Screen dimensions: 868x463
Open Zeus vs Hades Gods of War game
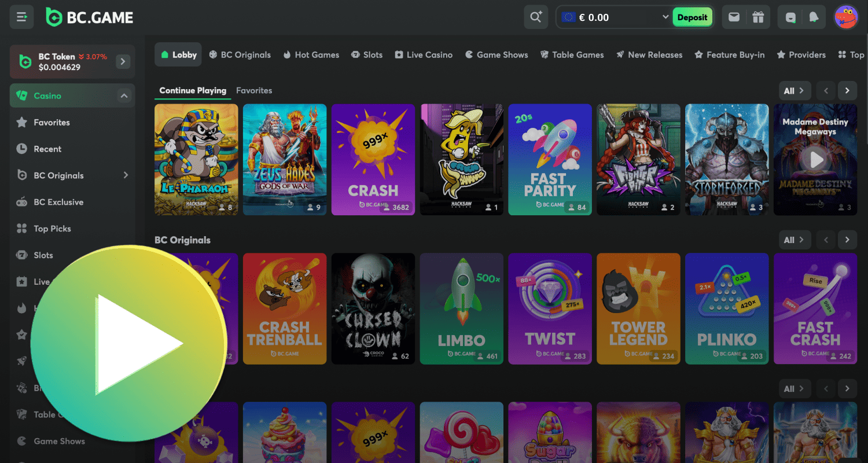tap(285, 160)
